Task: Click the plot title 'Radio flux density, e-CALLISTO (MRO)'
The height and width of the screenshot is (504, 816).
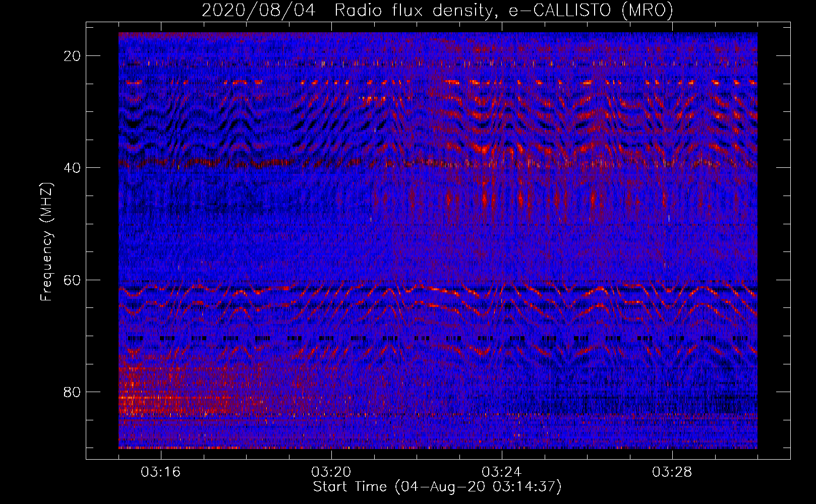Action: click(x=504, y=11)
